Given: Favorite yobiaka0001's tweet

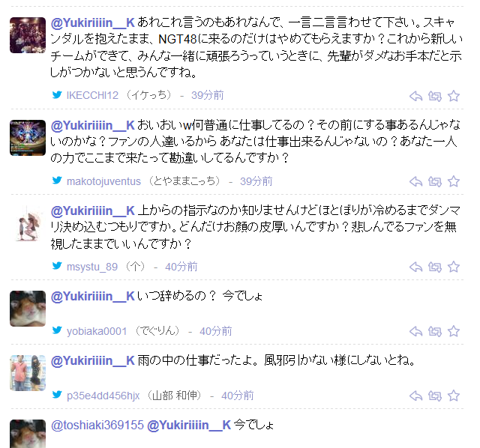Looking at the screenshot, I should coord(454,331).
